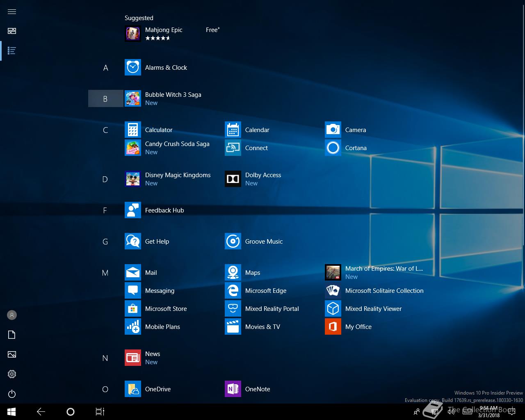
Task: Open the Maps app icon
Action: pyautogui.click(x=233, y=272)
